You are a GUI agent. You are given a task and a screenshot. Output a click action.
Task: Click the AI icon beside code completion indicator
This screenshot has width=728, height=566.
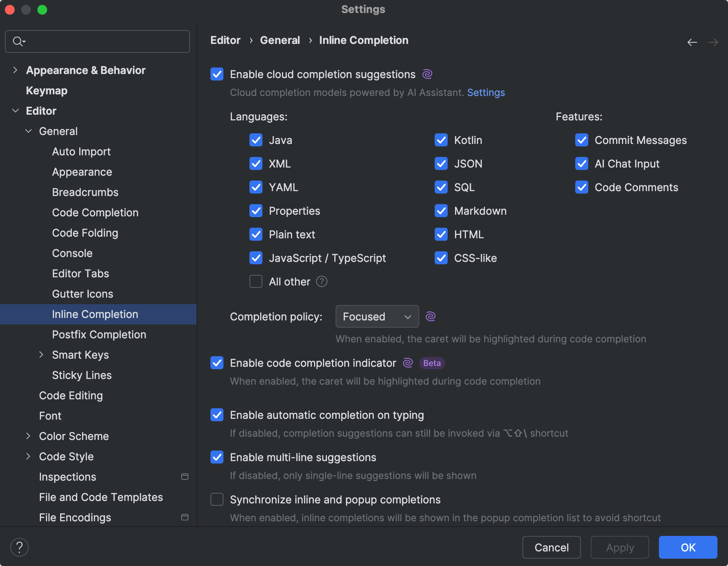click(x=407, y=363)
